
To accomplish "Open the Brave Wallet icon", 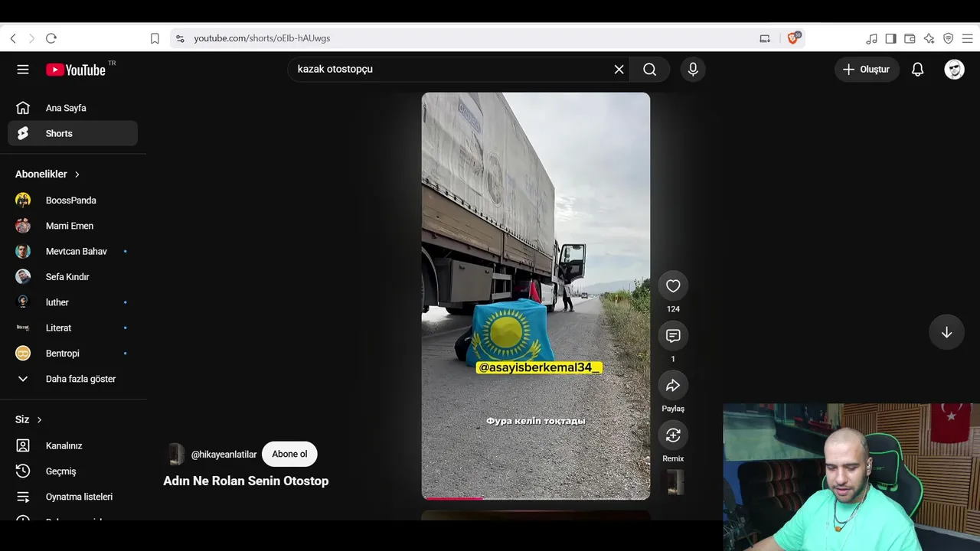I will 910,38.
